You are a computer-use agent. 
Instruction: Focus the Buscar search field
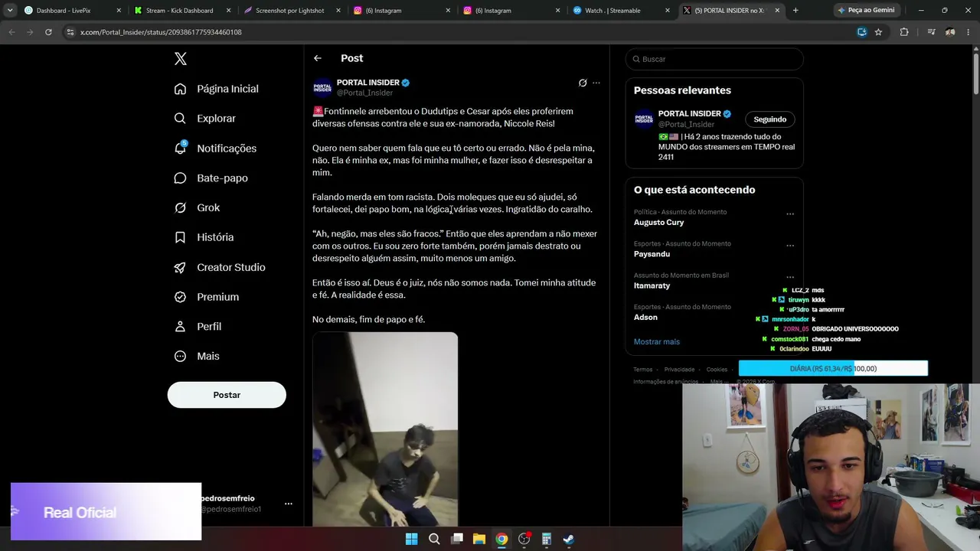pyautogui.click(x=714, y=59)
